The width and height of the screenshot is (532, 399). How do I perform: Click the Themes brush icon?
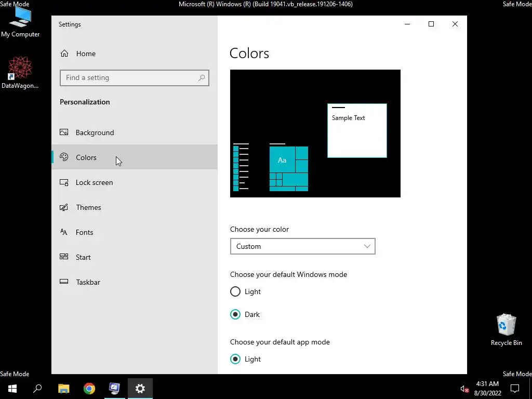[64, 207]
